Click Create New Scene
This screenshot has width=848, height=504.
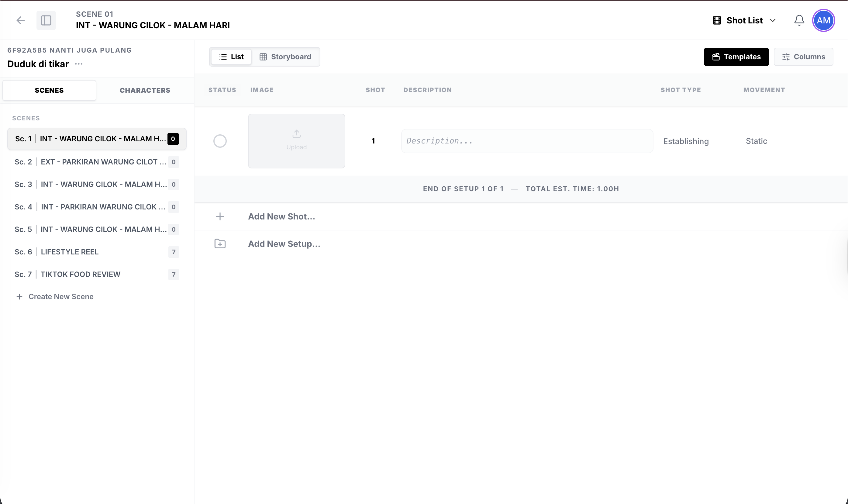click(x=55, y=296)
